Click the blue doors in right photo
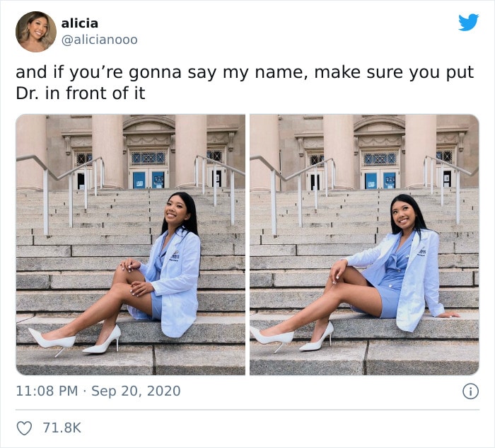This screenshot has height=448, width=495. coord(380,180)
